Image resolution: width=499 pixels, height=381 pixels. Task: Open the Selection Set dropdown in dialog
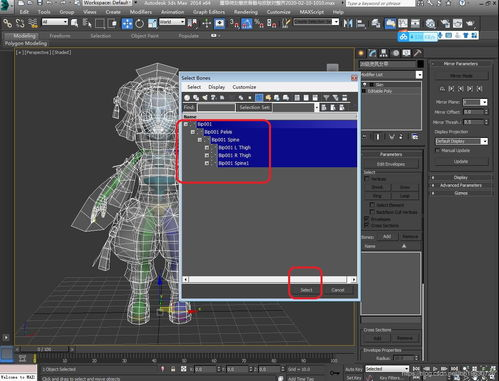coord(316,107)
